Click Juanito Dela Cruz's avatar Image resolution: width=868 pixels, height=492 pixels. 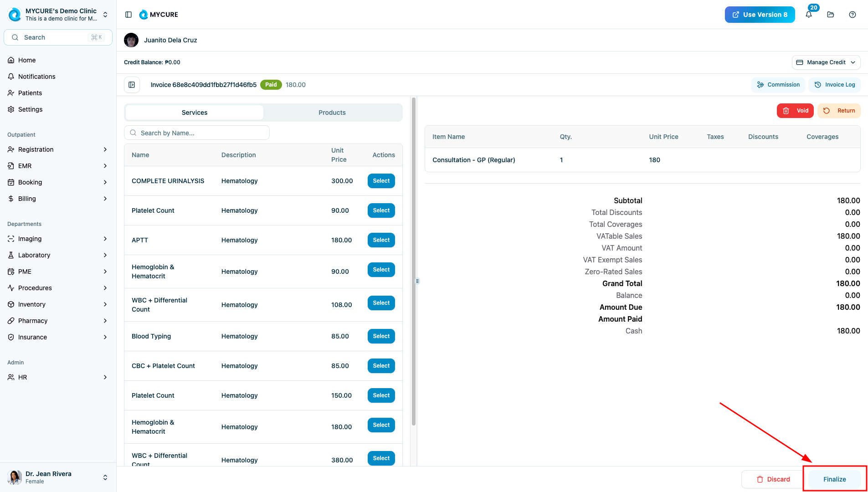(131, 40)
